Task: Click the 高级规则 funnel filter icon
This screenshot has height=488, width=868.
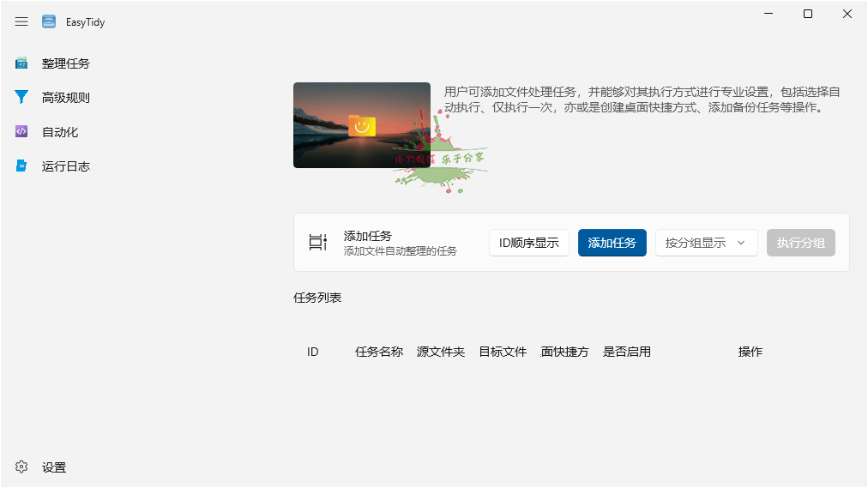Action: click(21, 98)
